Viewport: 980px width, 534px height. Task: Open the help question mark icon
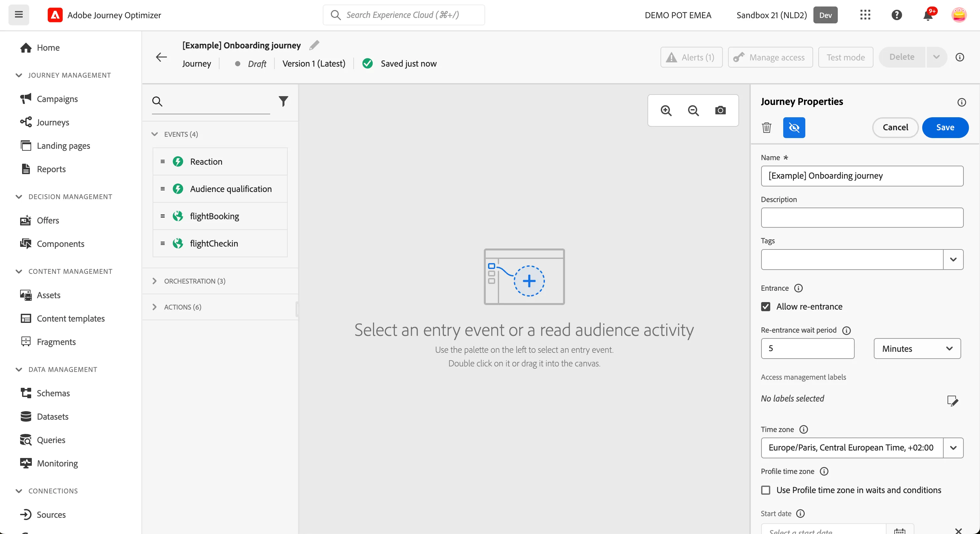point(897,15)
